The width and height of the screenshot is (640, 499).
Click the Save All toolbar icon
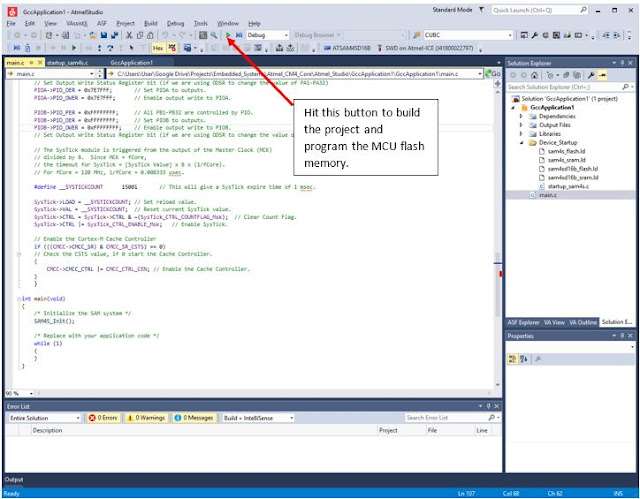[115, 35]
